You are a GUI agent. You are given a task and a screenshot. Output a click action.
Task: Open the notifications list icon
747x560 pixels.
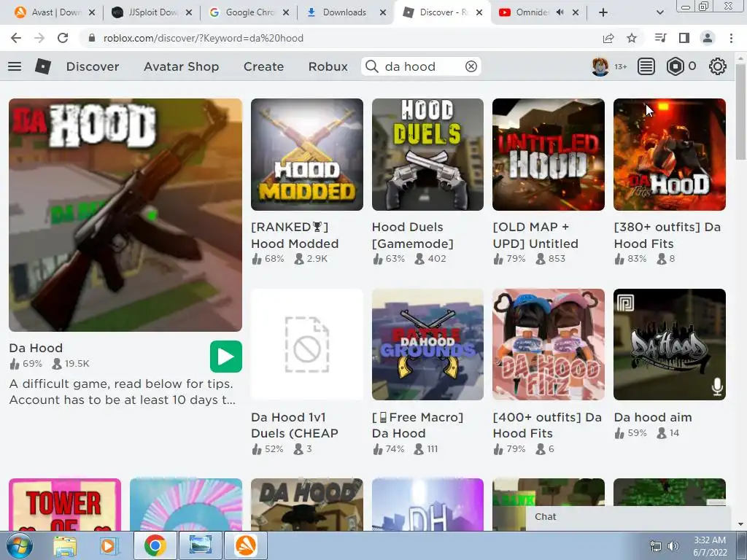(x=646, y=66)
